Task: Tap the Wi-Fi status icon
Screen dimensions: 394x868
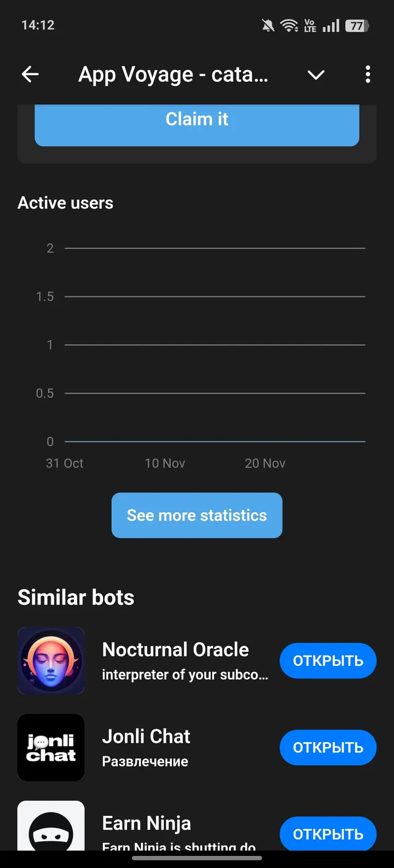Action: (289, 25)
